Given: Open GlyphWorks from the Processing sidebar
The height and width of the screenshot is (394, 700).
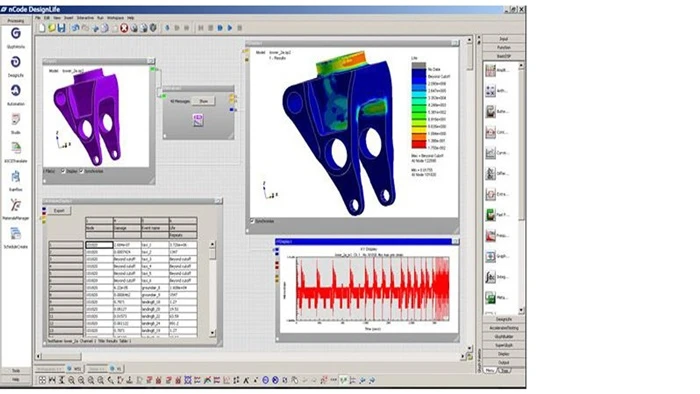Looking at the screenshot, I should (16, 33).
